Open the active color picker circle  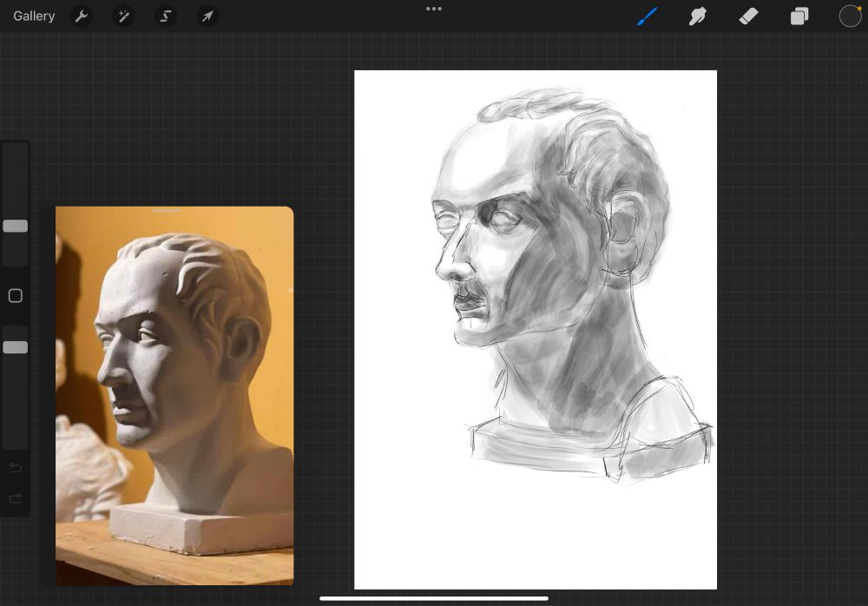851,16
